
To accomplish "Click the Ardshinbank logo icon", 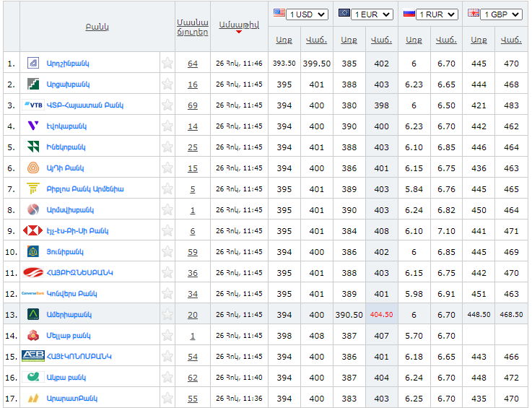I will click(x=33, y=63).
